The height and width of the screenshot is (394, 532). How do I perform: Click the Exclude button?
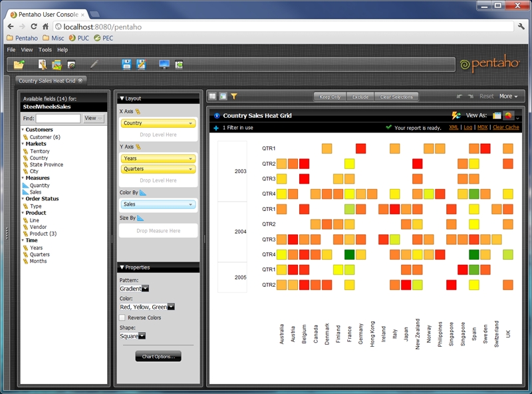tap(360, 97)
